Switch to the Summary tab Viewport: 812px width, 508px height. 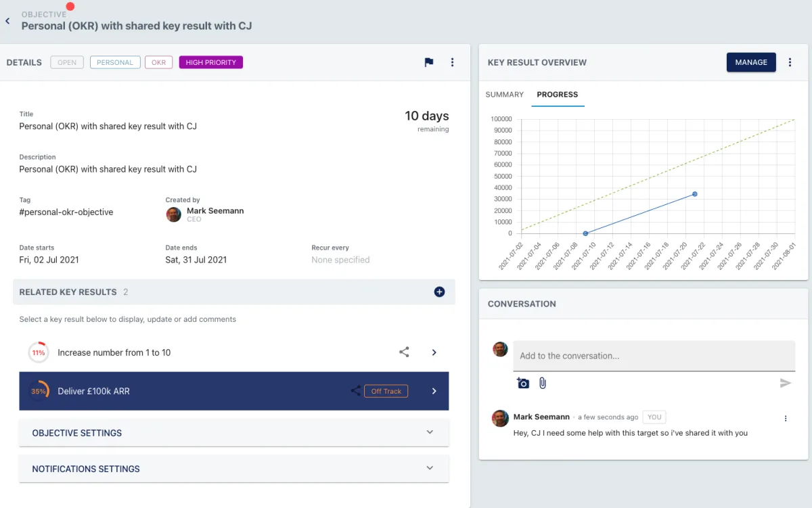pos(505,95)
